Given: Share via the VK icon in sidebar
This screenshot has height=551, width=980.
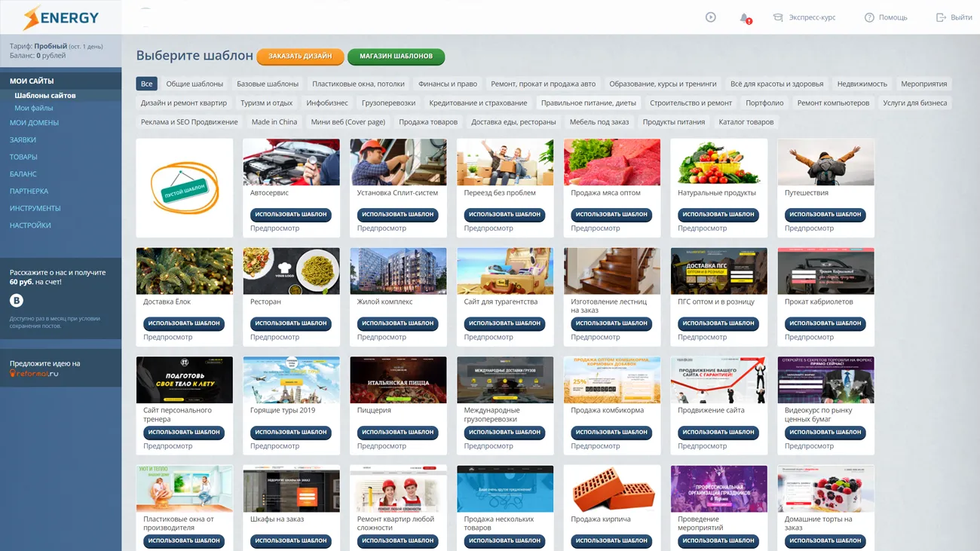Looking at the screenshot, I should [x=17, y=301].
